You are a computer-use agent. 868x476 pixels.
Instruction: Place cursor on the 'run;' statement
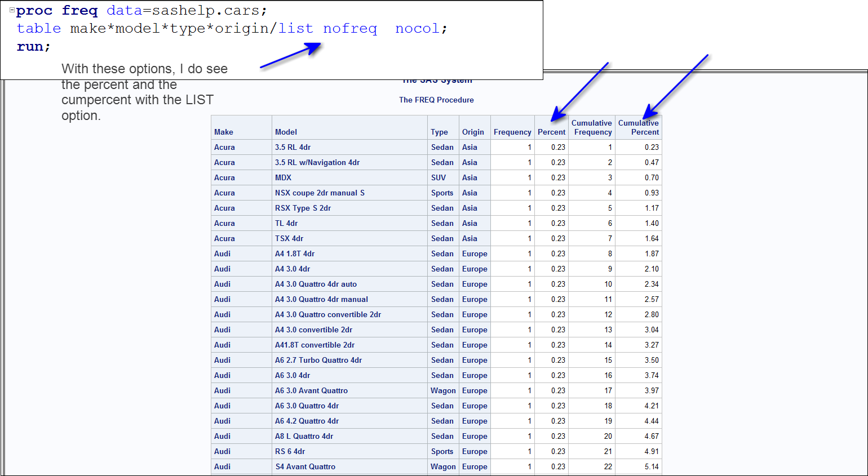coord(33,47)
